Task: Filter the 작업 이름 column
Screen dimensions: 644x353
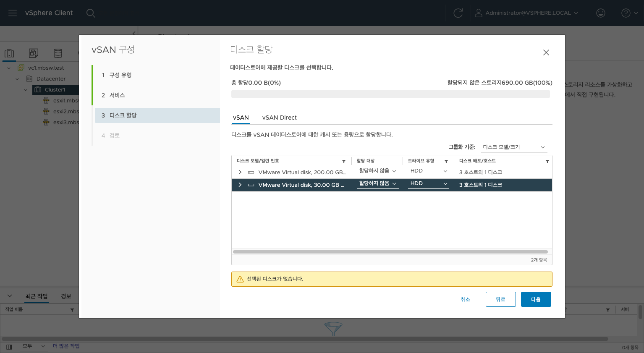Action: point(72,310)
